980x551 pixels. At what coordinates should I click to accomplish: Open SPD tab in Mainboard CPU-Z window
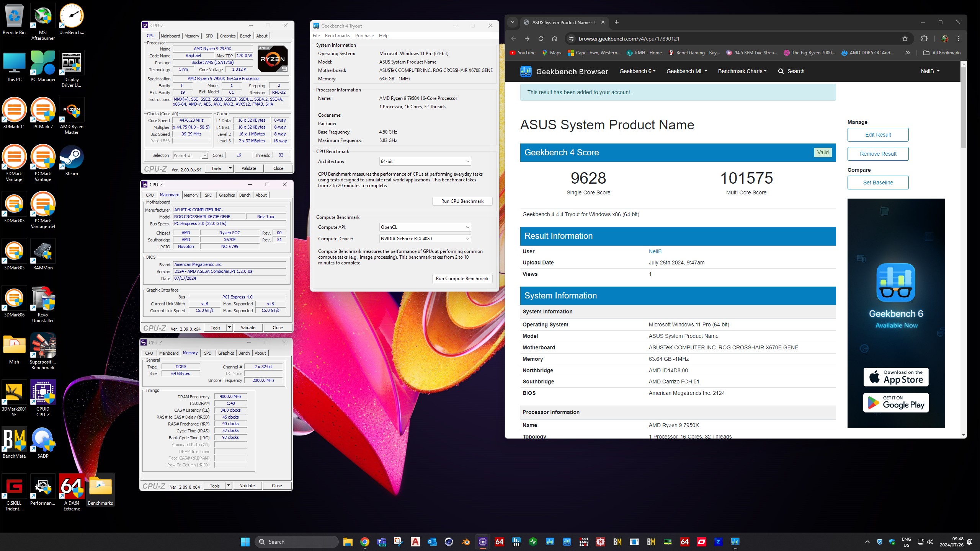(x=208, y=195)
